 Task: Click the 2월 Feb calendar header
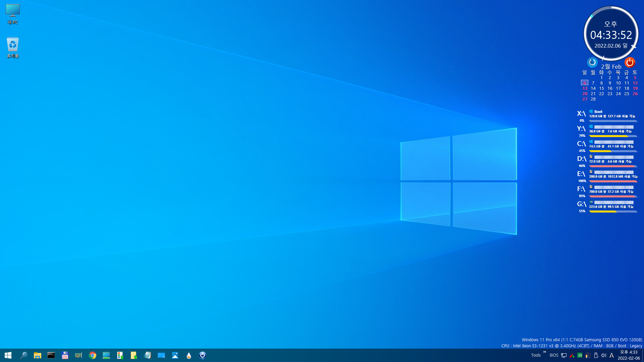point(611,66)
